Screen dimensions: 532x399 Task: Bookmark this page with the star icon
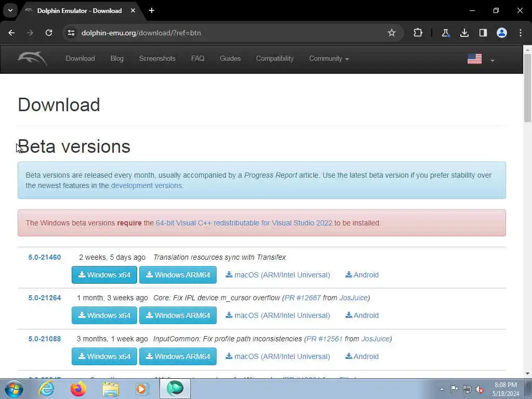tap(392, 33)
